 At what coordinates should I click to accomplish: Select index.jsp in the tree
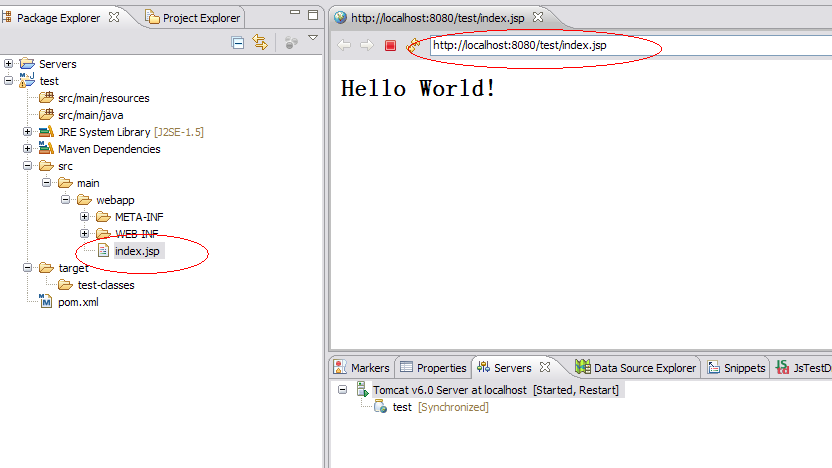point(137,251)
